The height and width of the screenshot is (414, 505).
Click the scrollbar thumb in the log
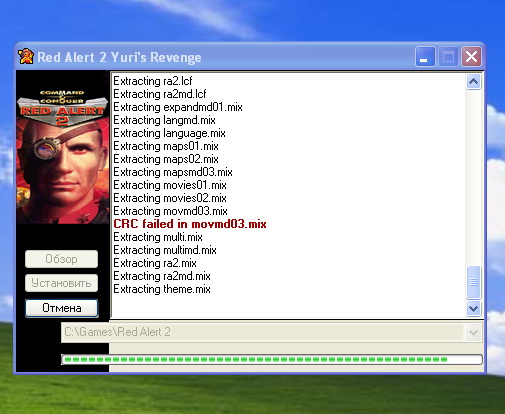(x=473, y=282)
